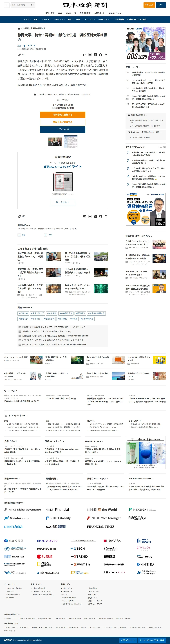
Task: Open the 速報ニュース heading link
Action: pyautogui.click(x=133, y=67)
